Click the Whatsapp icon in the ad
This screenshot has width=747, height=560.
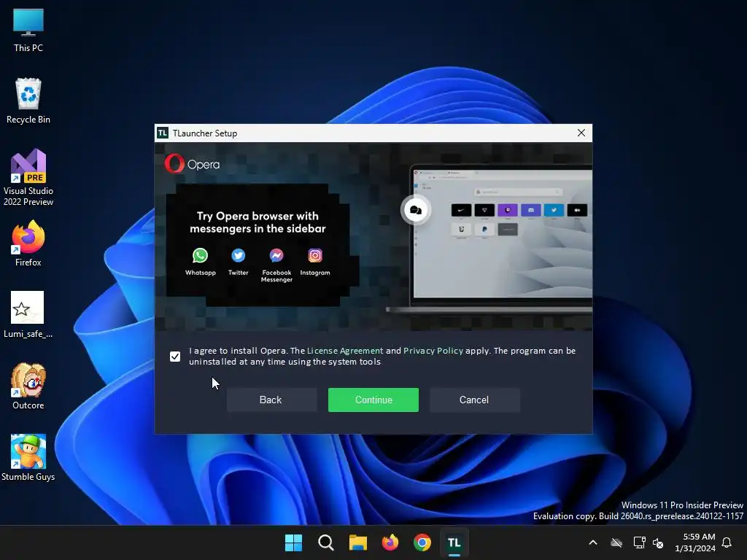200,256
